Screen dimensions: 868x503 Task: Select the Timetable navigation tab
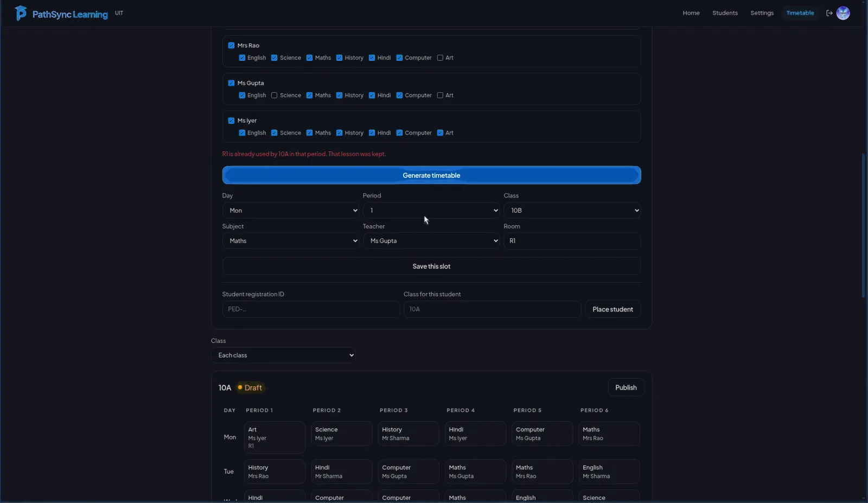[800, 13]
